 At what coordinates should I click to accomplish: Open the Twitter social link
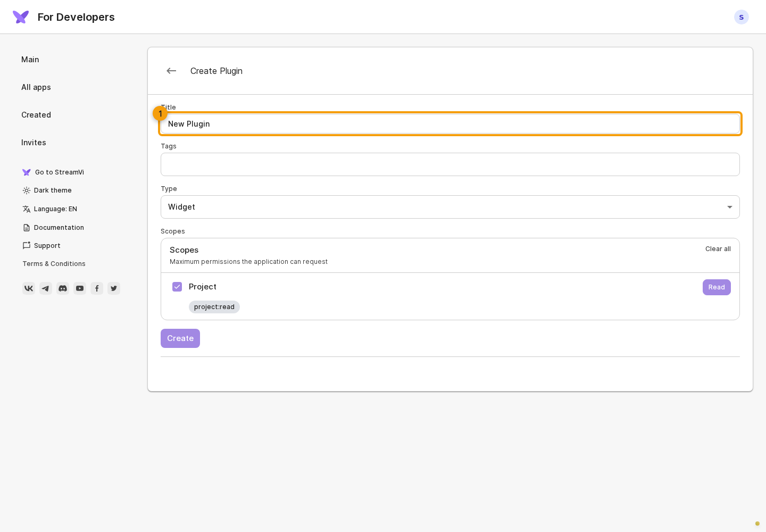114,288
